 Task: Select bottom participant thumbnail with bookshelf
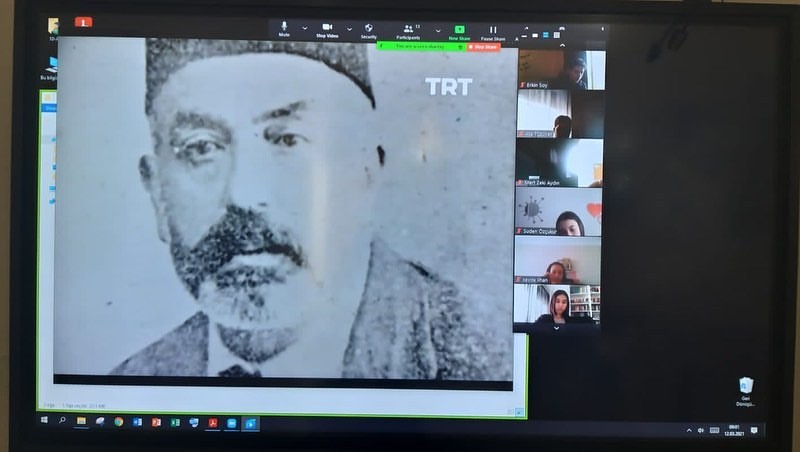pos(557,304)
